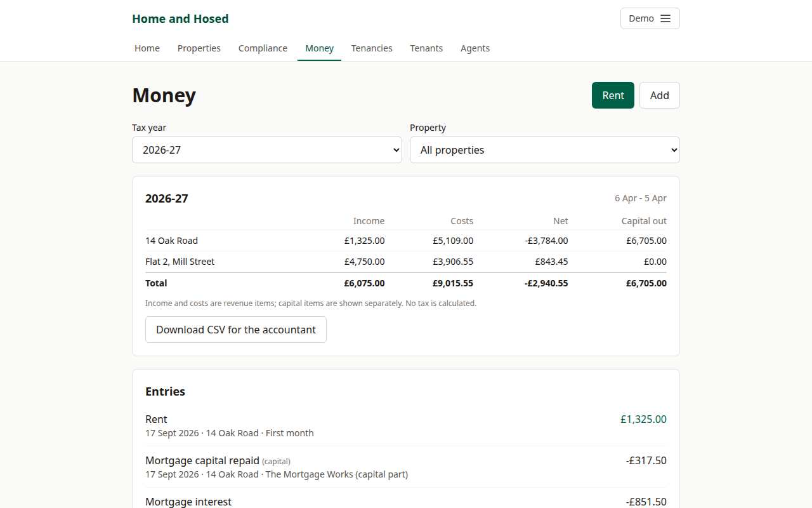Image resolution: width=812 pixels, height=508 pixels.
Task: Click the £5,109.00 costs cell
Action: click(453, 241)
